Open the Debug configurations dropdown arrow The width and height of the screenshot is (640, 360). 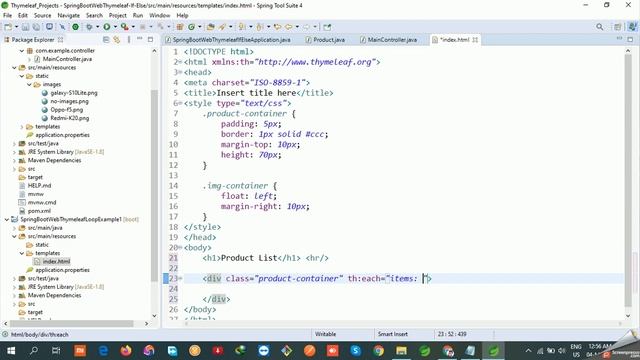(98, 27)
